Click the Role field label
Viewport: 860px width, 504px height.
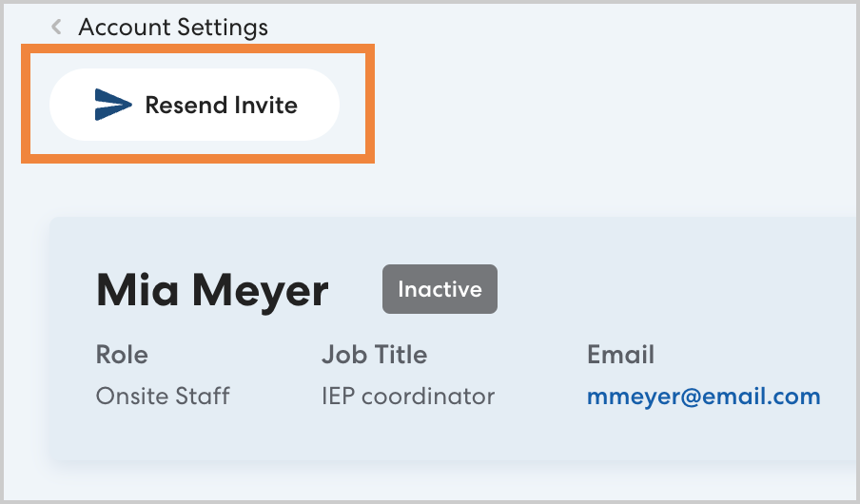pyautogui.click(x=122, y=356)
